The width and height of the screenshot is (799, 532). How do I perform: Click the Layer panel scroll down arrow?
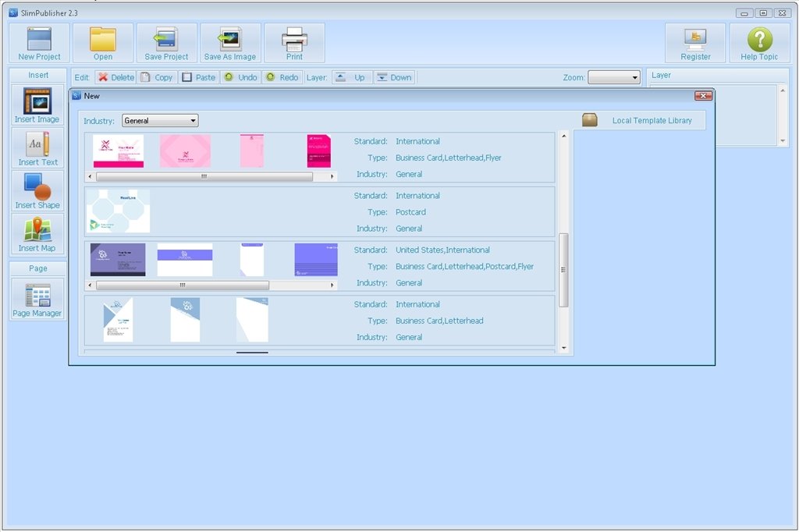pos(783,140)
